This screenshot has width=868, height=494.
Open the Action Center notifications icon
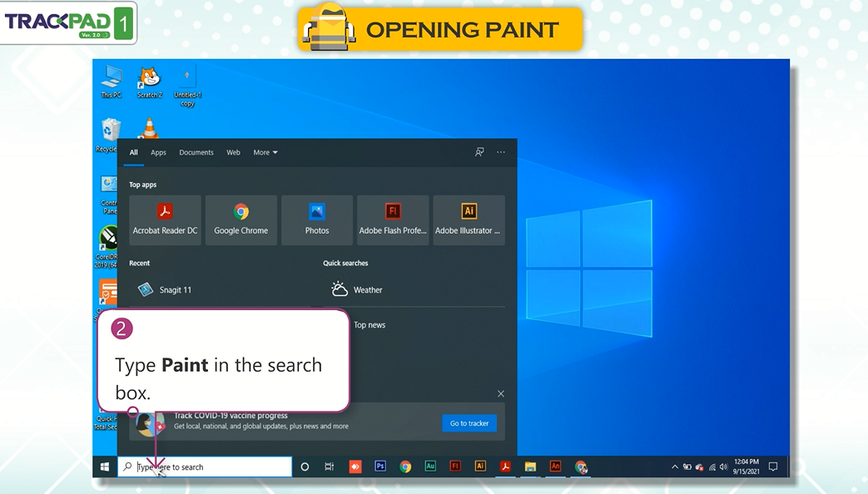pos(773,467)
